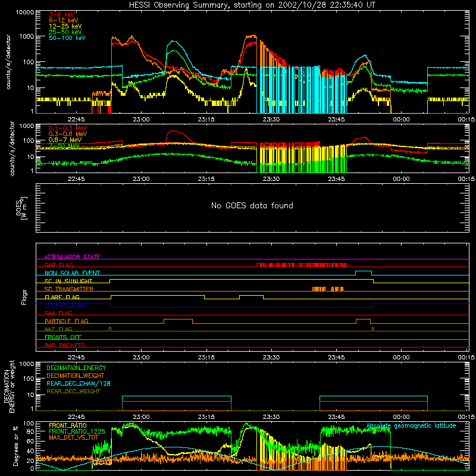Click the 23:00 time label under the MeV panel
This screenshot has height=476, width=476.
141,179
